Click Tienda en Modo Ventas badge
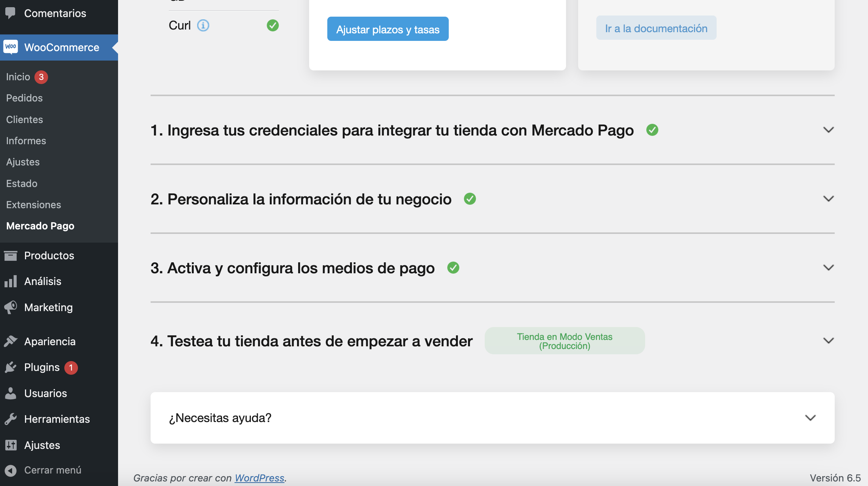 coord(565,341)
